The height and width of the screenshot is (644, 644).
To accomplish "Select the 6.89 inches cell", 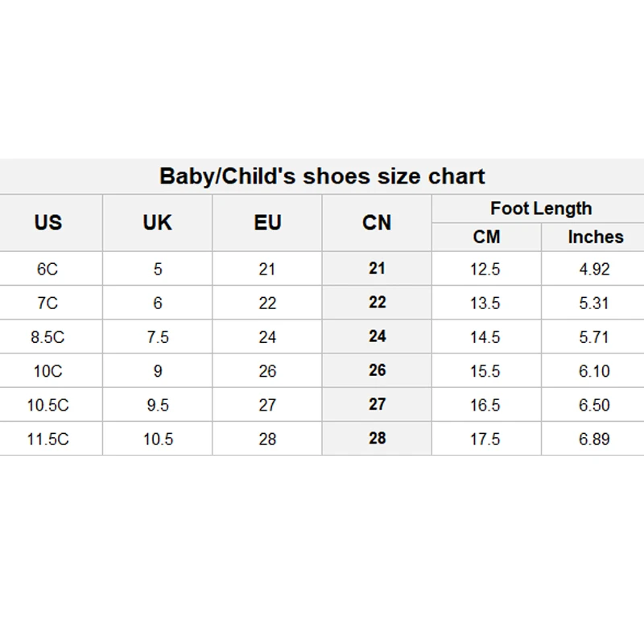I will 594,439.
